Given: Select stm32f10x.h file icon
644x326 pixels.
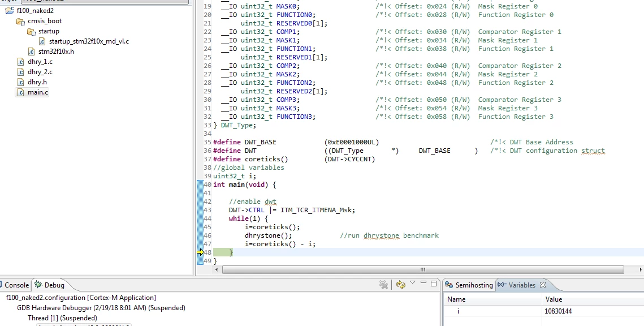Looking at the screenshot, I should click(x=31, y=52).
